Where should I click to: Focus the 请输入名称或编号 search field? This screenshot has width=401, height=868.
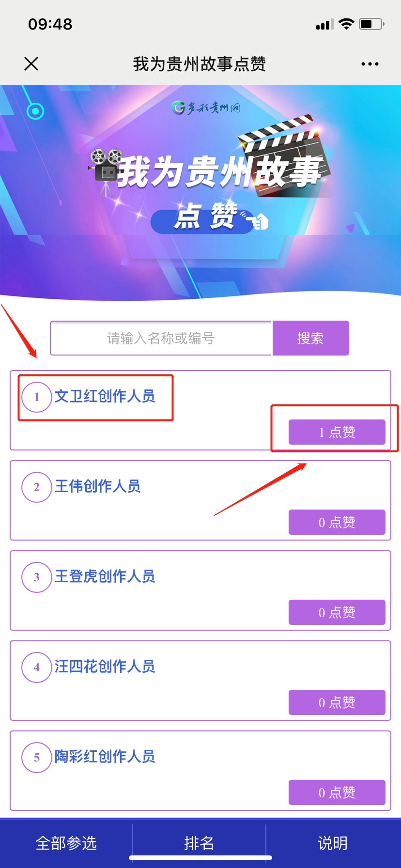161,338
